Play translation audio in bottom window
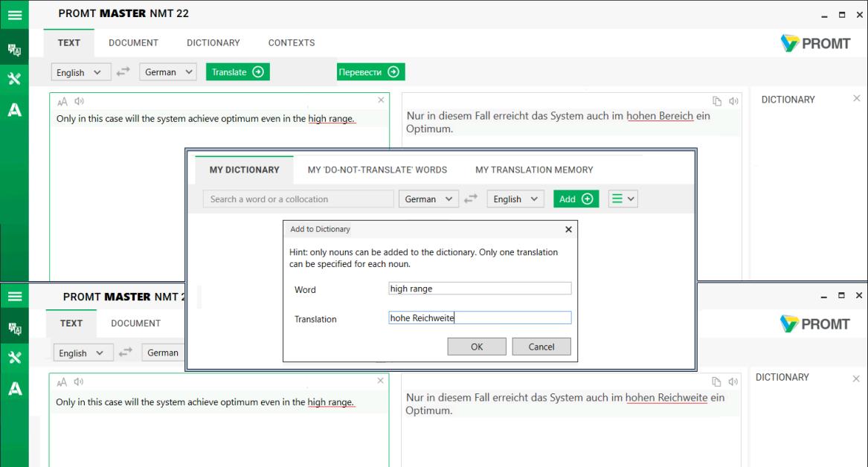 click(x=733, y=381)
